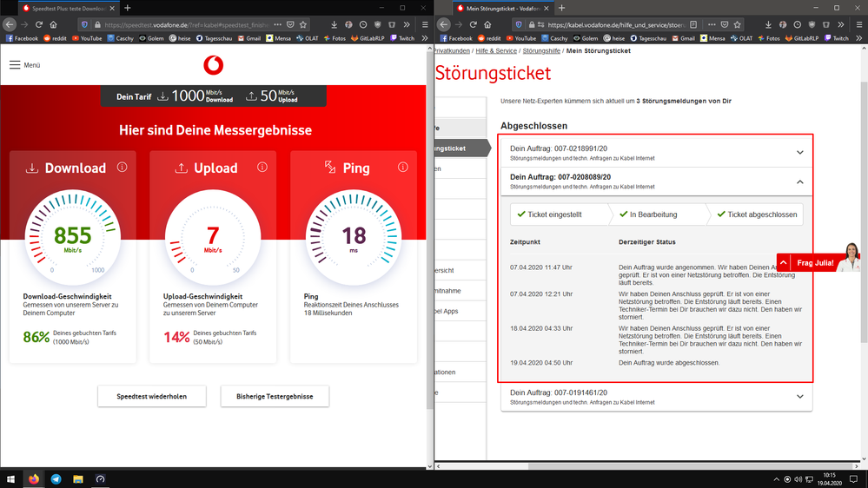Image resolution: width=868 pixels, height=488 pixels.
Task: Show more bookmarks in Störungsticket window
Action: coord(858,38)
